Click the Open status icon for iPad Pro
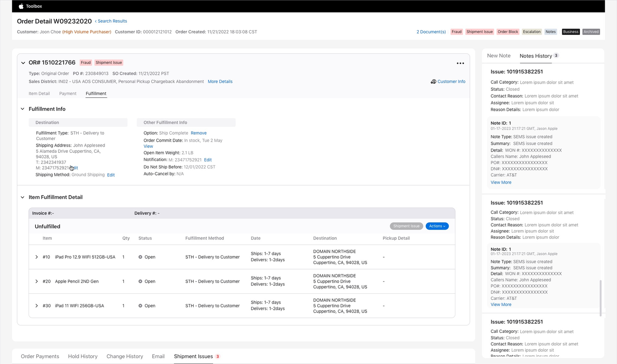 [140, 257]
